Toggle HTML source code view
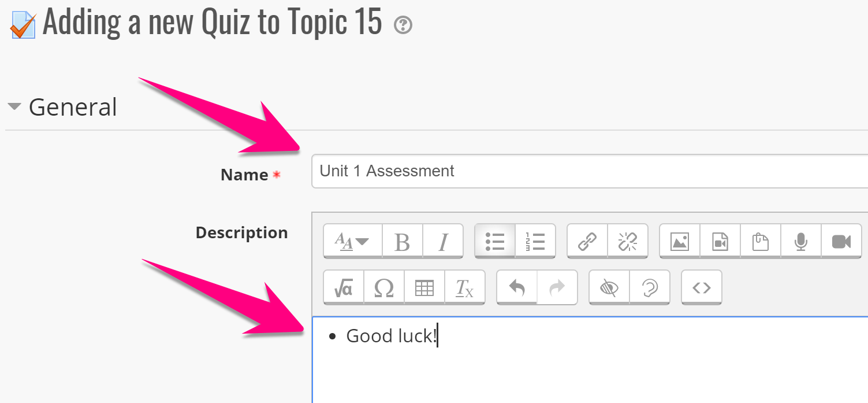Image resolution: width=868 pixels, height=403 pixels. point(702,287)
